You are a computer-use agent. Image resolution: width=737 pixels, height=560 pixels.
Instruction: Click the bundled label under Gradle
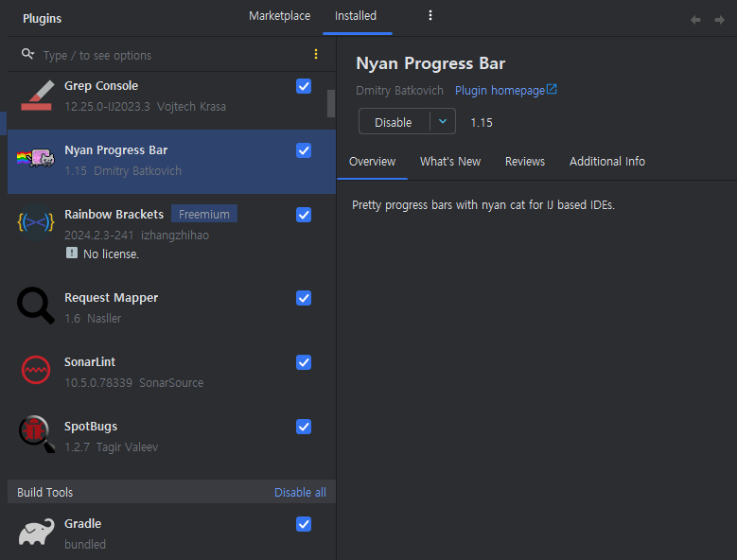[x=85, y=545]
